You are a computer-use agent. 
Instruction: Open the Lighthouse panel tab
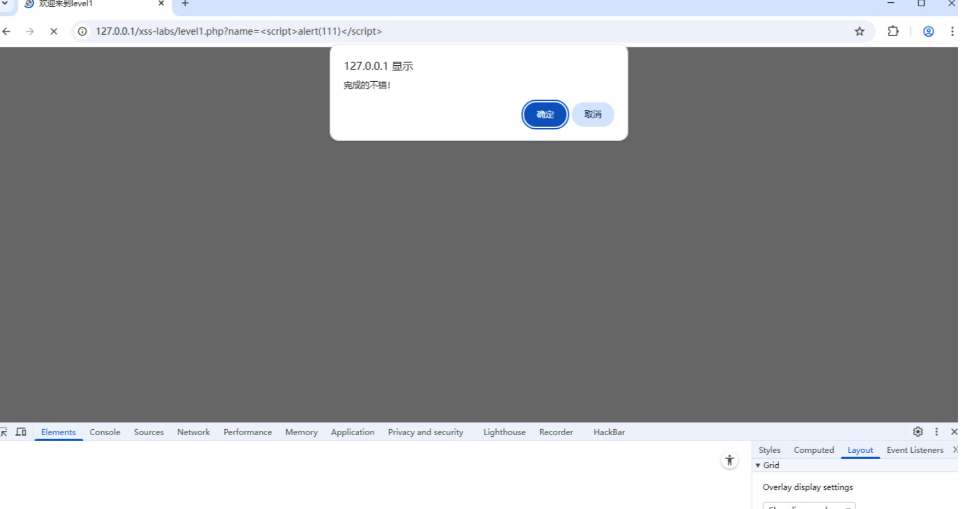[x=504, y=432]
